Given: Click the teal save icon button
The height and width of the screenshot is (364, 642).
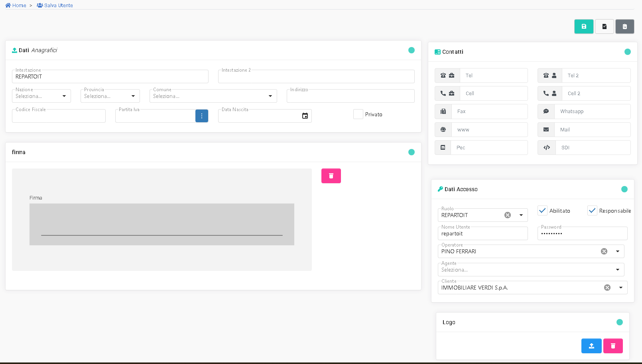Looking at the screenshot, I should [x=584, y=27].
